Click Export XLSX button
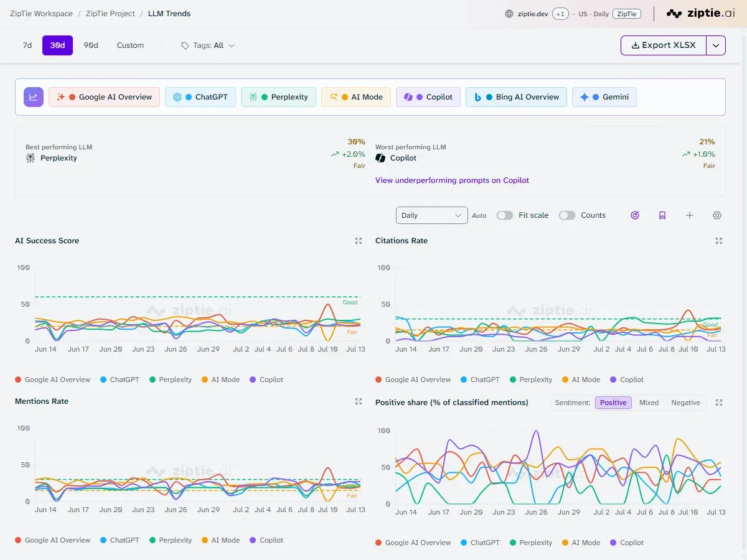 [x=664, y=45]
